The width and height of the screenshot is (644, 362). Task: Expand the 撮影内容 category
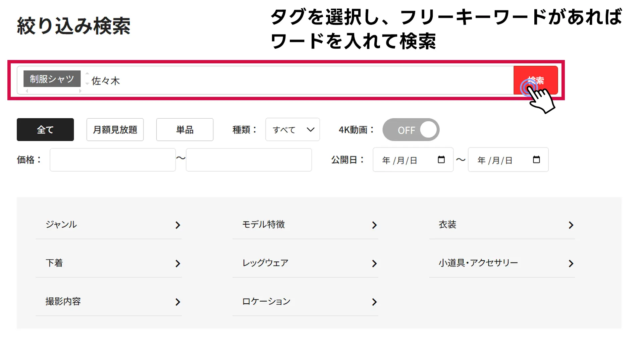(x=109, y=302)
